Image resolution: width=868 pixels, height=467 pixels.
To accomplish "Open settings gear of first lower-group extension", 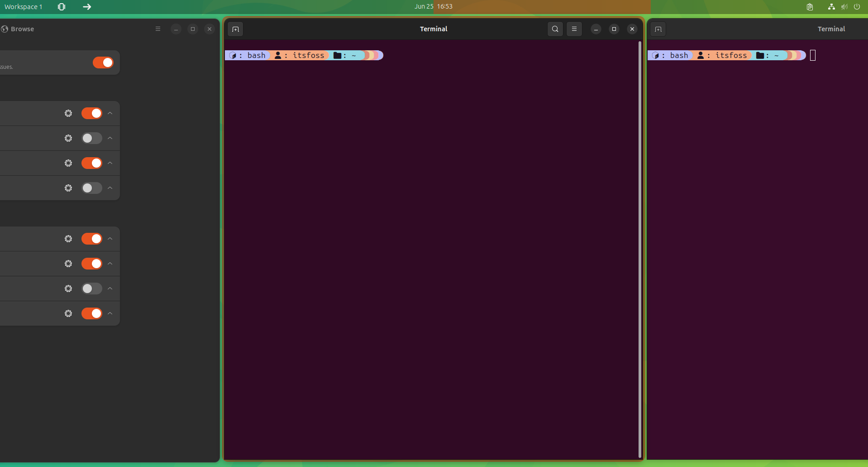I will pos(68,239).
